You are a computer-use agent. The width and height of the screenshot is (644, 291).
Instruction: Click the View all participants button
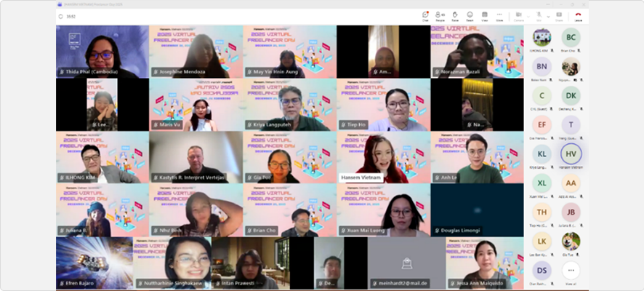(571, 271)
